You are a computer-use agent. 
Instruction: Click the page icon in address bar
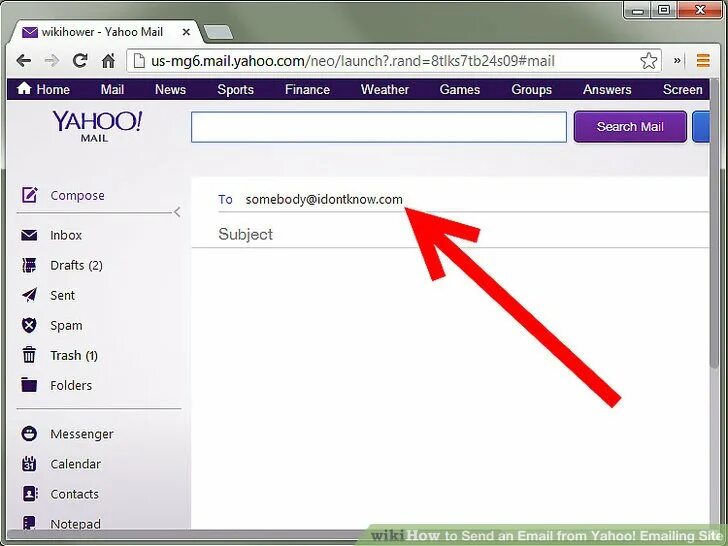(x=139, y=61)
